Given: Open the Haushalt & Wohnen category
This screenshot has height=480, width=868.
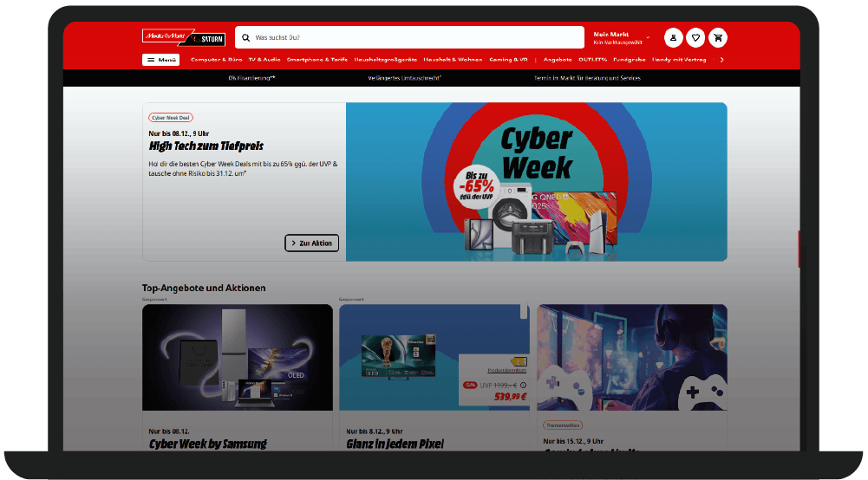Looking at the screenshot, I should 453,60.
